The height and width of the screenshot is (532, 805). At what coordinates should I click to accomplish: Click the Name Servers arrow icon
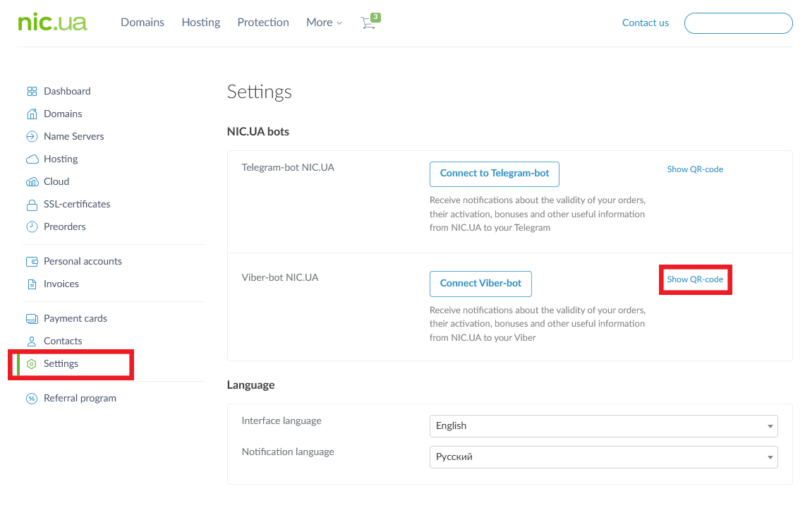pyautogui.click(x=32, y=136)
